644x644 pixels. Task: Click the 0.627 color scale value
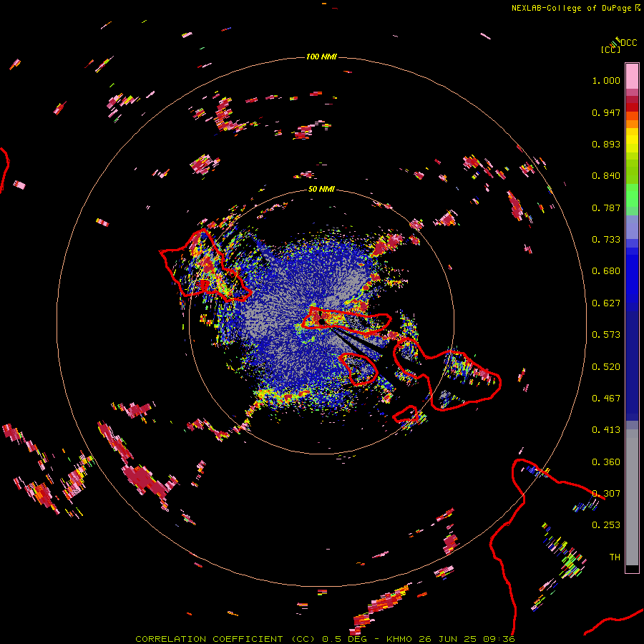(606, 303)
